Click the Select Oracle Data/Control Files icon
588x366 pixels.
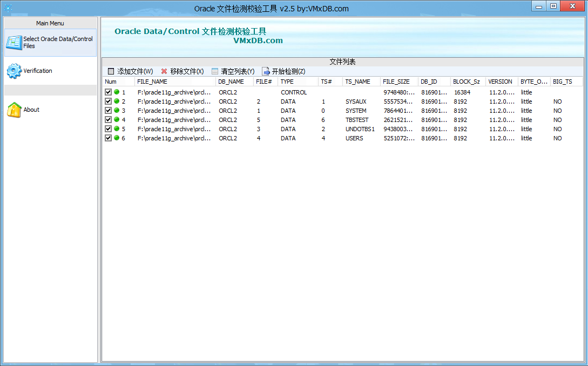(13, 42)
